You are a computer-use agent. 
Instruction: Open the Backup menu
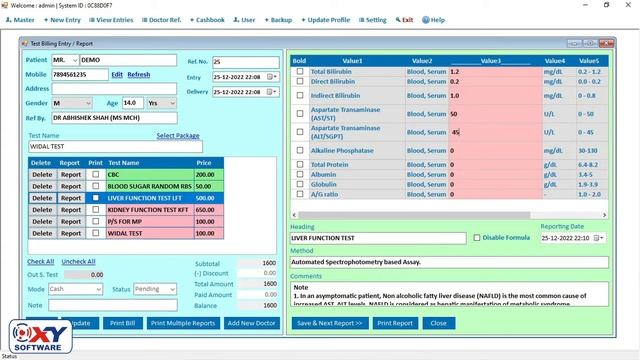(x=278, y=20)
